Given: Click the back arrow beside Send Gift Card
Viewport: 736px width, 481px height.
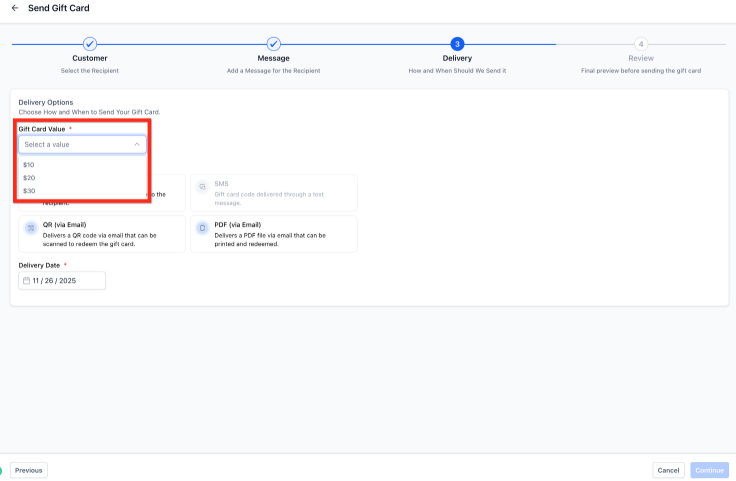Looking at the screenshot, I should (x=15, y=8).
